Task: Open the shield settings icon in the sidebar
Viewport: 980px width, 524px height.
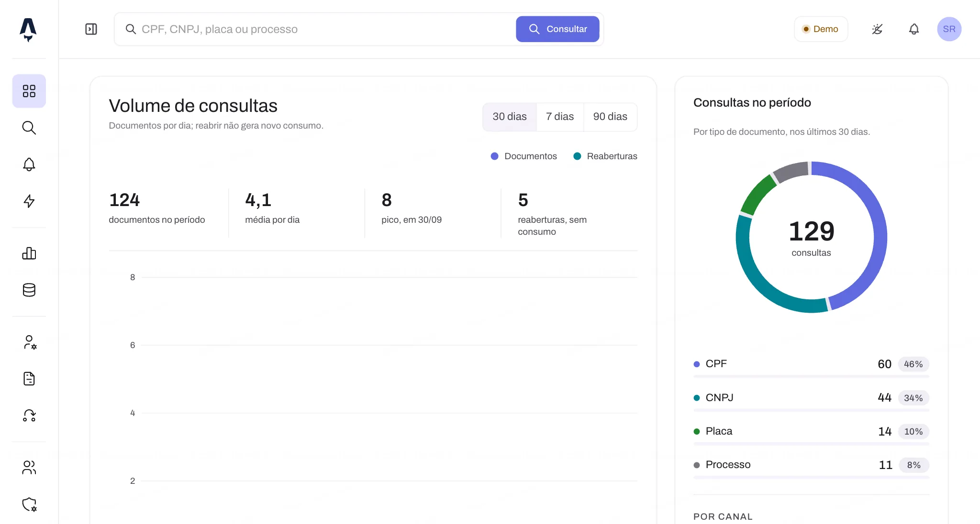Action: click(29, 504)
